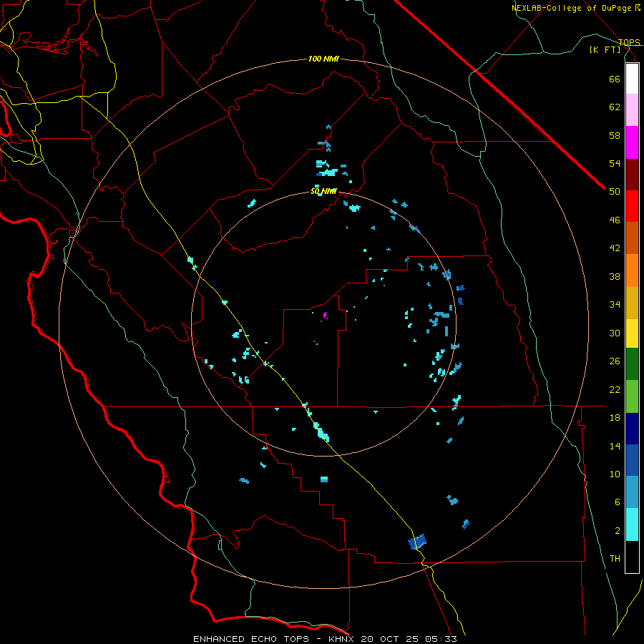
Task: Click the 10 legend value
Action: [615, 474]
